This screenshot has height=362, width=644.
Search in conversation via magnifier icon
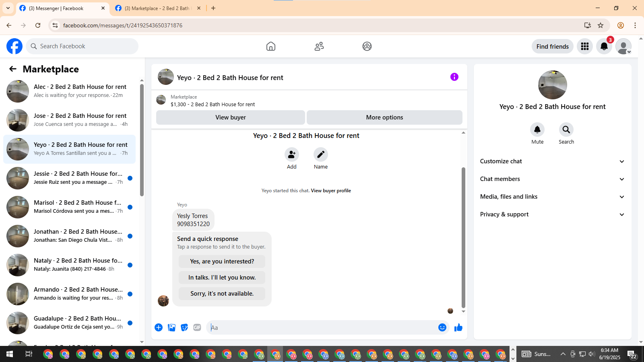(566, 130)
